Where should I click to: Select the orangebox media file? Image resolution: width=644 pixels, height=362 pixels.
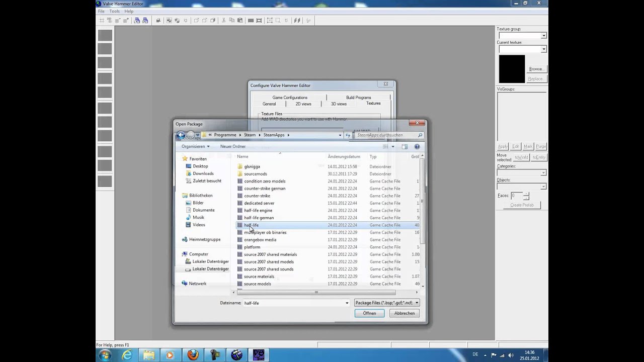point(260,240)
